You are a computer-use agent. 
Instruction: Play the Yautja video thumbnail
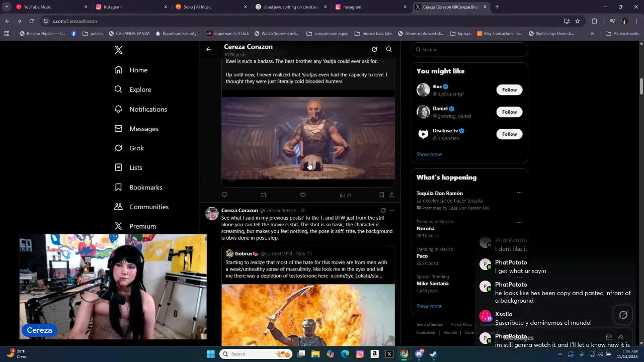click(x=308, y=138)
